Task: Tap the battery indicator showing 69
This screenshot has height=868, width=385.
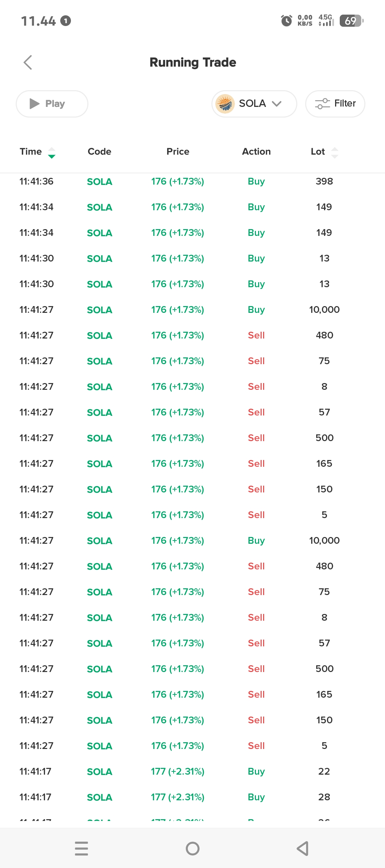Action: tap(351, 21)
